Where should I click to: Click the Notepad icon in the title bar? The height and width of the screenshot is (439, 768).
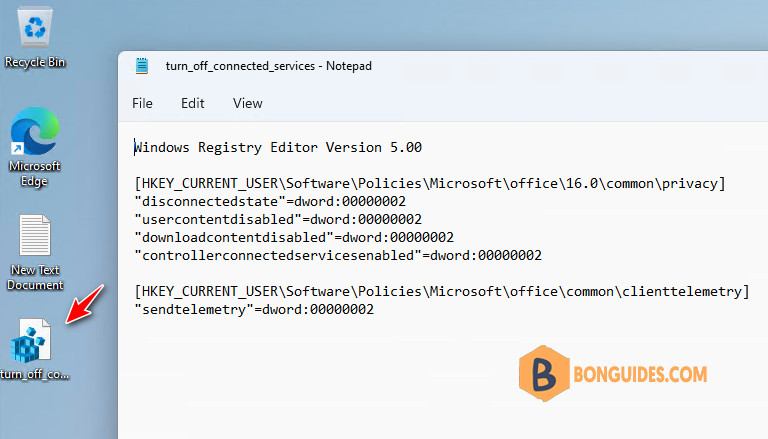(x=142, y=66)
